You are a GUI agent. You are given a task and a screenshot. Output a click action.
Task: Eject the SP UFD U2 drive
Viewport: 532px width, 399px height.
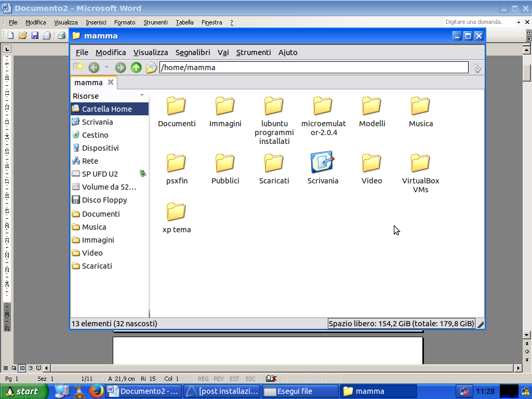[x=143, y=174]
